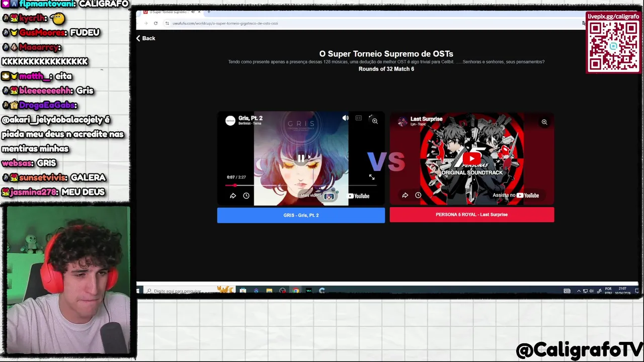Vote for GRIS - Gris, Pt. 2
Image resolution: width=644 pixels, height=362 pixels.
pos(301,215)
